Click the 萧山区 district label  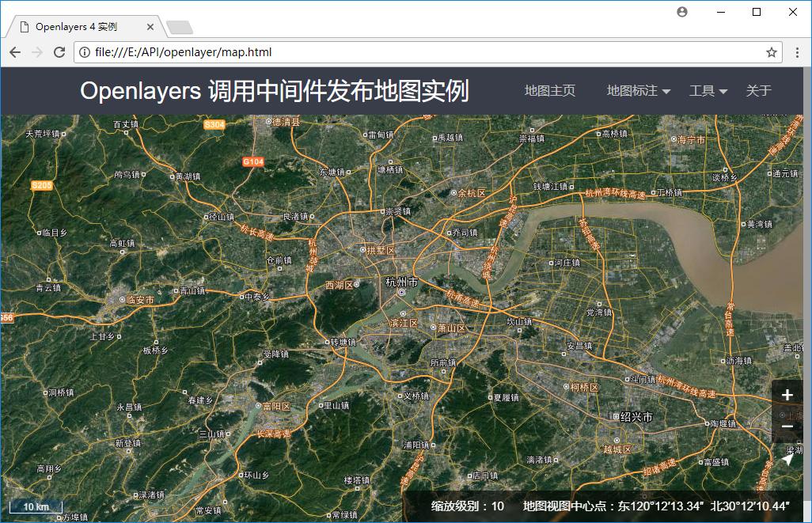pyautogui.click(x=452, y=328)
